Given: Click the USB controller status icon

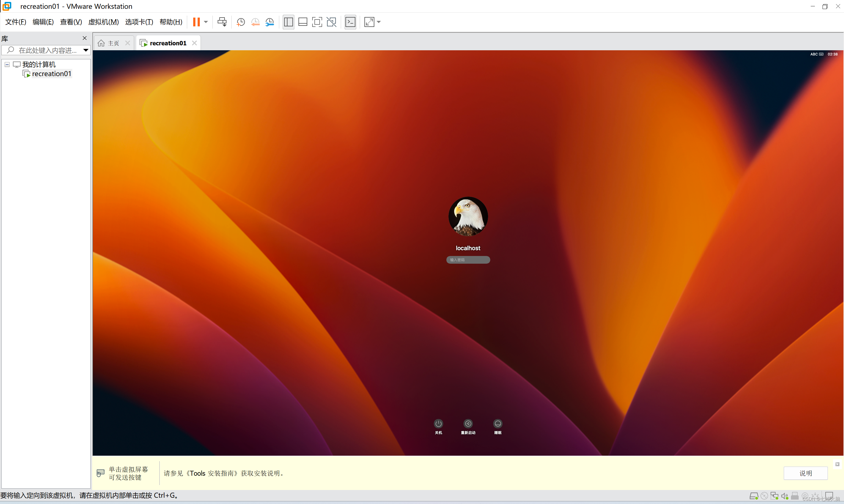Looking at the screenshot, I should (x=795, y=496).
